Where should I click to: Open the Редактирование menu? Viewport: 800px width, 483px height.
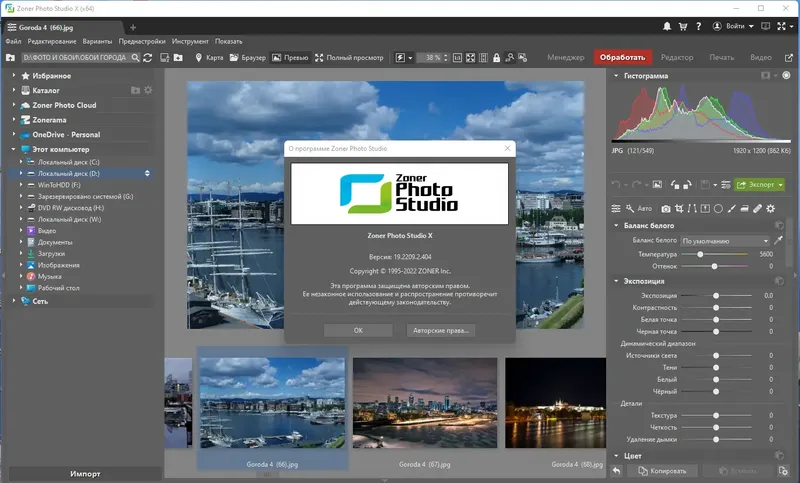click(x=52, y=41)
